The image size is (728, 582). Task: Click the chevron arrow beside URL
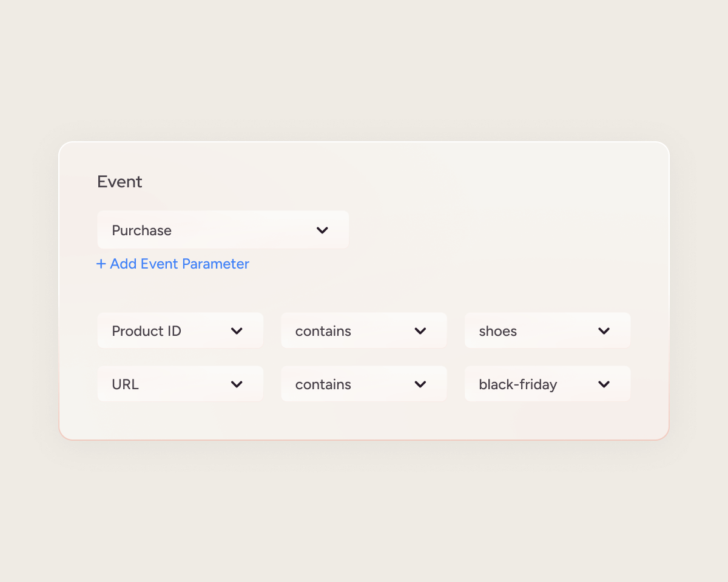coord(237,384)
